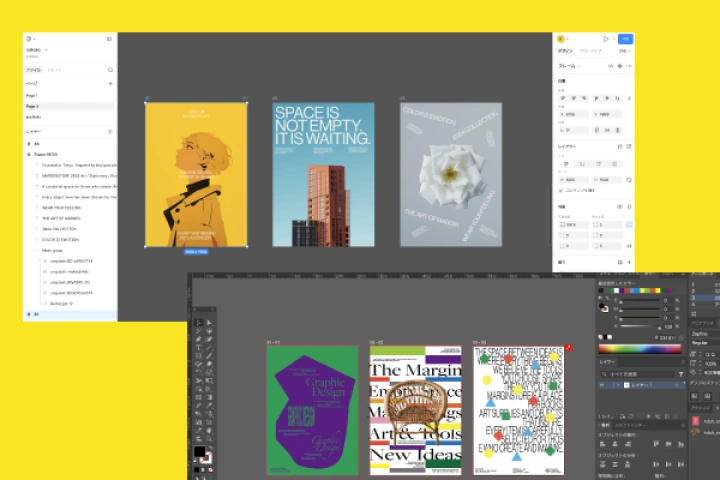Select the Pen tool in Illustrator
The image size is (720, 480).
tap(199, 339)
